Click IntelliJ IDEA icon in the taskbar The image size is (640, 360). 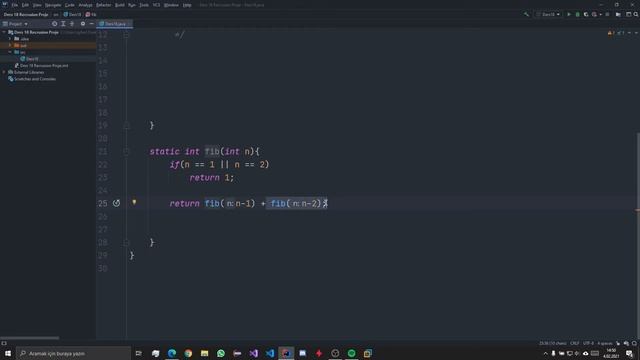pyautogui.click(x=286, y=353)
